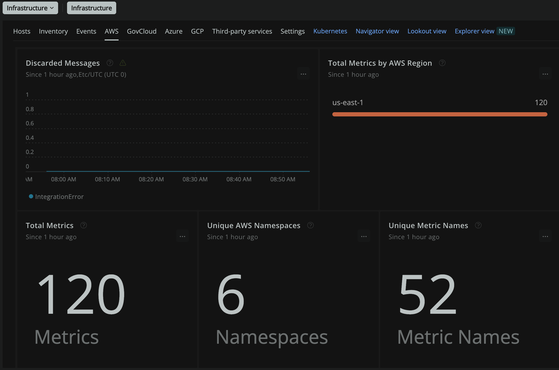Image resolution: width=559 pixels, height=370 pixels.
Task: Open Total Metrics by AWS Region help icon
Action: (442, 63)
